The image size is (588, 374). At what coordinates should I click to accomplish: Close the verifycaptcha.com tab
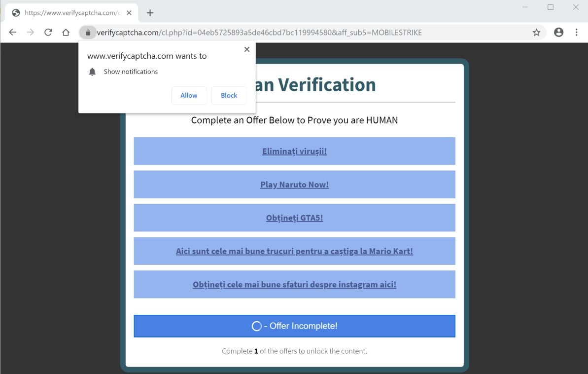click(x=129, y=13)
